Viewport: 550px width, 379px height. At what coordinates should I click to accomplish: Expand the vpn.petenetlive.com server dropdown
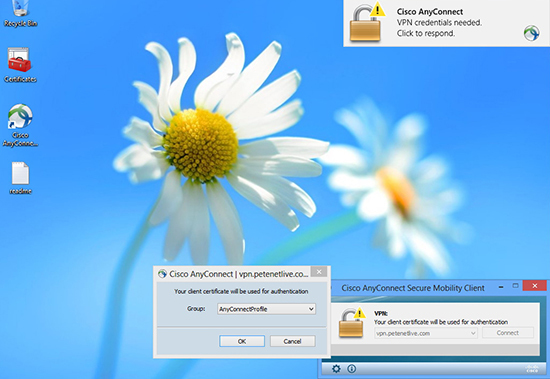425,333
